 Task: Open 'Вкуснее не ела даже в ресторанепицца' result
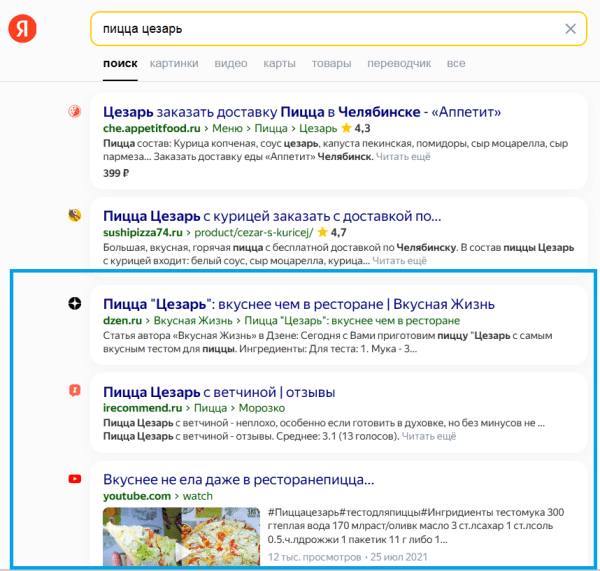tap(238, 480)
